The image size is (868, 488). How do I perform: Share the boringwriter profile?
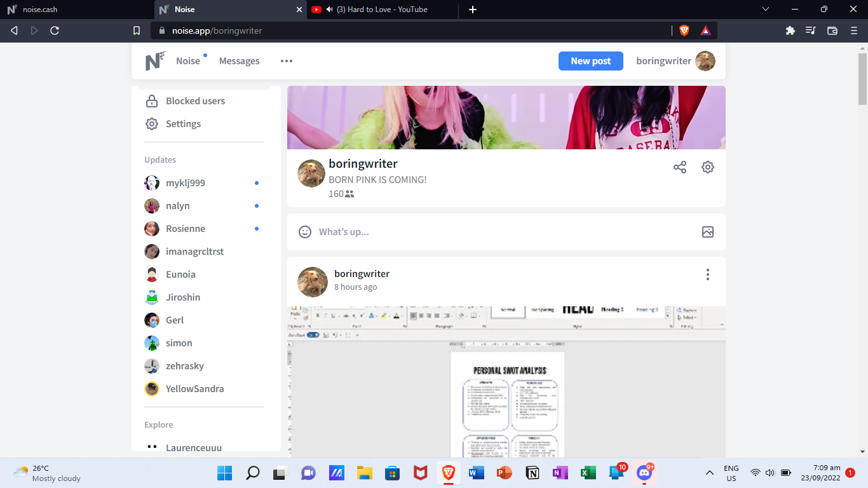tap(680, 167)
